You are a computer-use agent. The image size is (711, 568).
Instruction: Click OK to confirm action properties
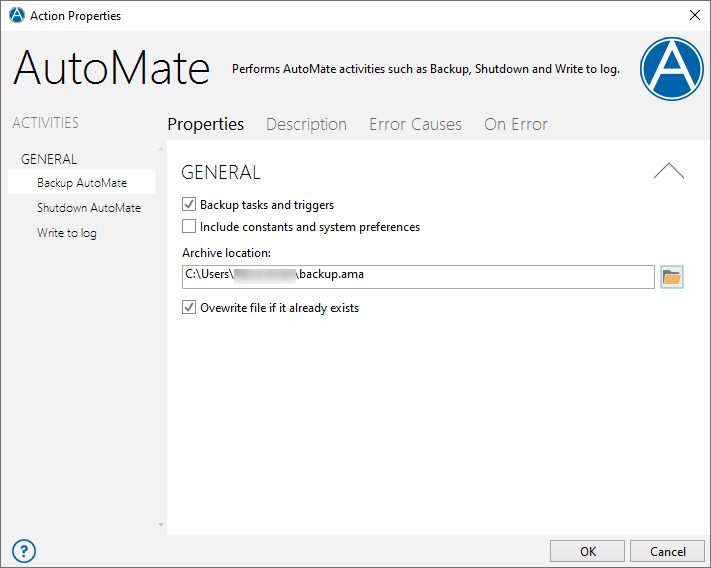587,551
